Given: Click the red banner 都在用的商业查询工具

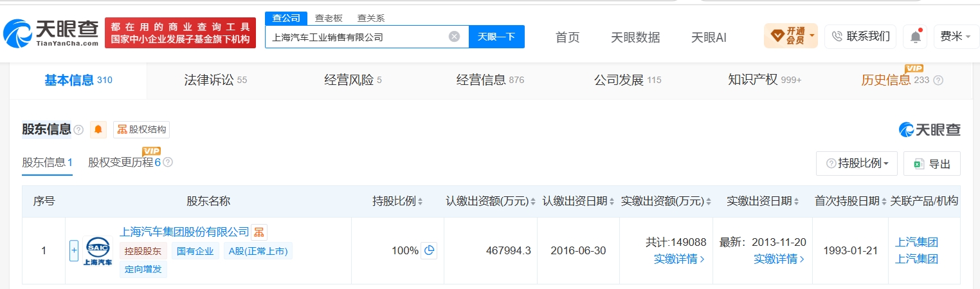Looking at the screenshot, I should pyautogui.click(x=180, y=33).
